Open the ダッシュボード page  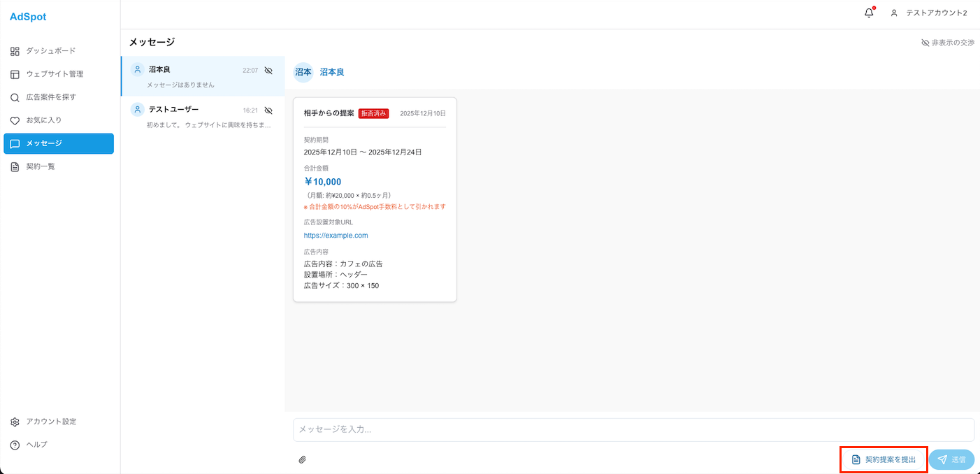[x=50, y=51]
